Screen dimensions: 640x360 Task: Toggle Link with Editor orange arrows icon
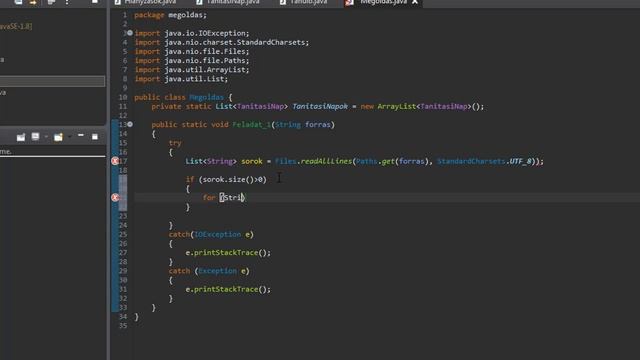33,2
